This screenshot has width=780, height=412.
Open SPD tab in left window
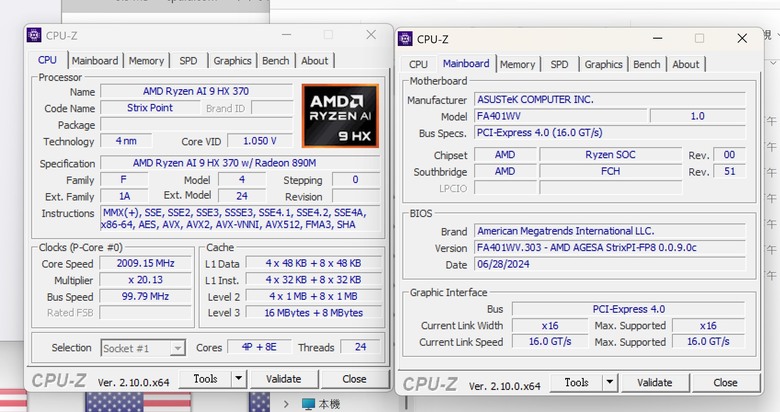[188, 61]
